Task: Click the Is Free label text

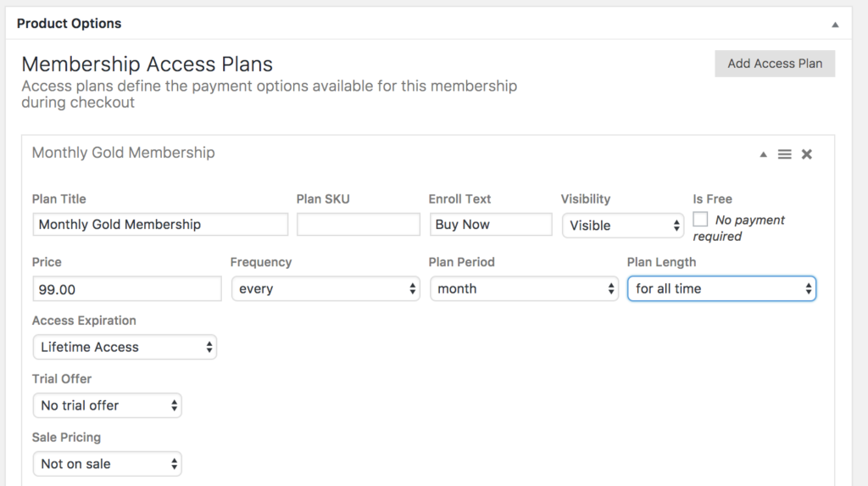Action: tap(712, 199)
